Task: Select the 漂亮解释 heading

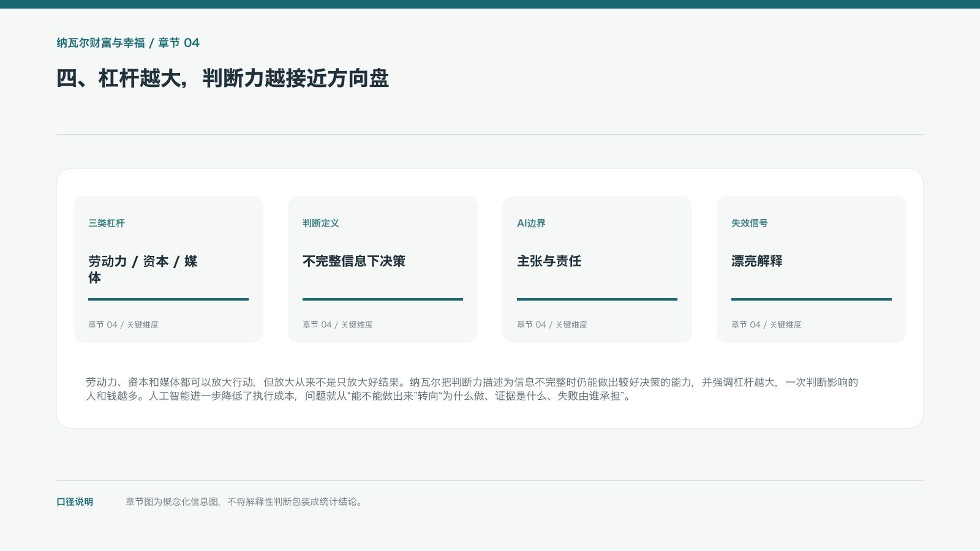Action: tap(757, 261)
